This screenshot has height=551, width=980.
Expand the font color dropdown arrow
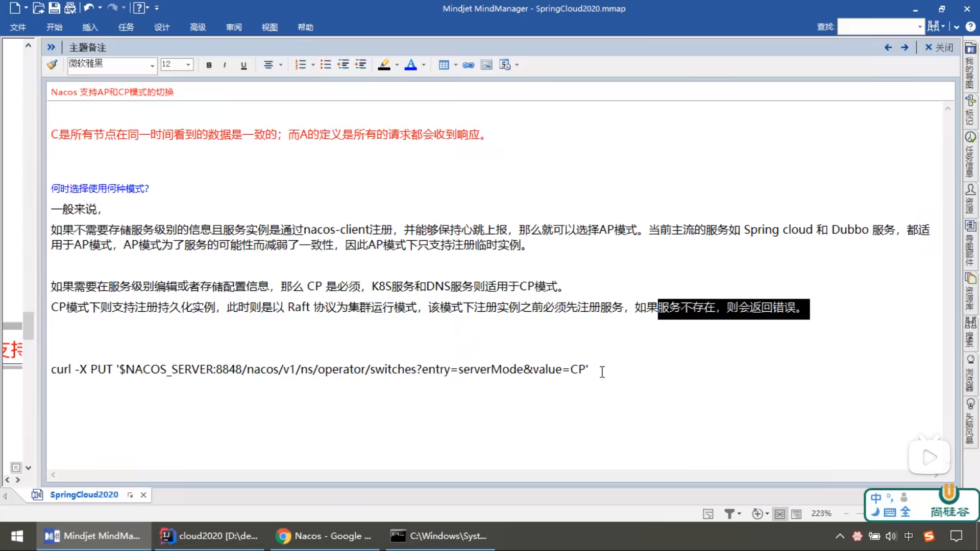(x=424, y=65)
